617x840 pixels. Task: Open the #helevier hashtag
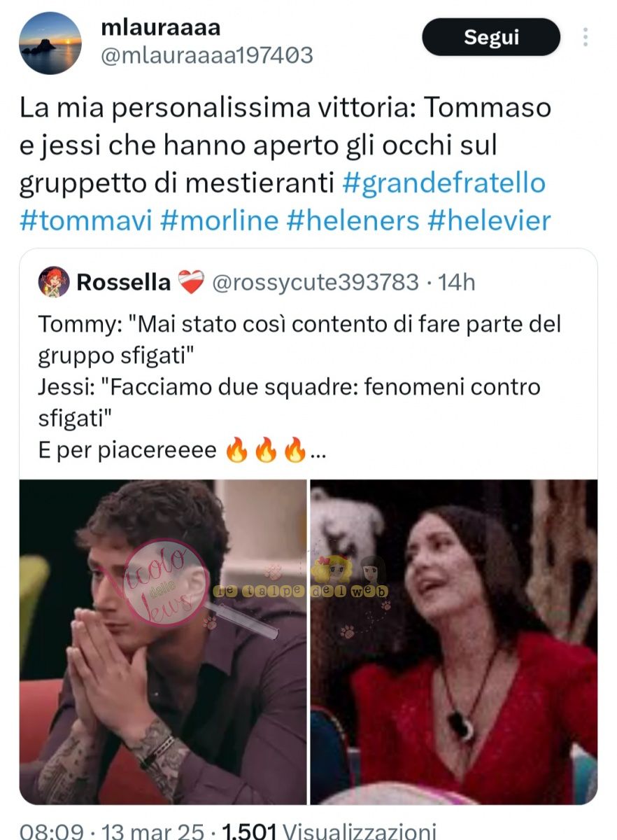pyautogui.click(x=489, y=220)
